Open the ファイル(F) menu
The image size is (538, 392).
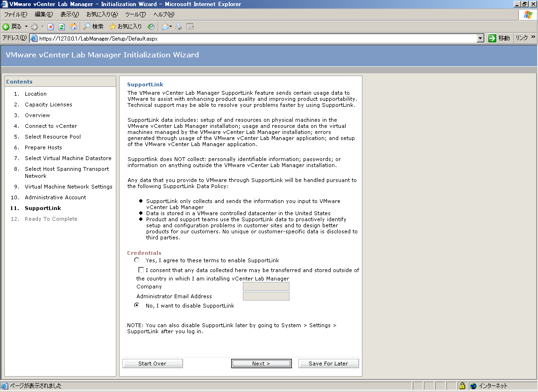(x=15, y=14)
